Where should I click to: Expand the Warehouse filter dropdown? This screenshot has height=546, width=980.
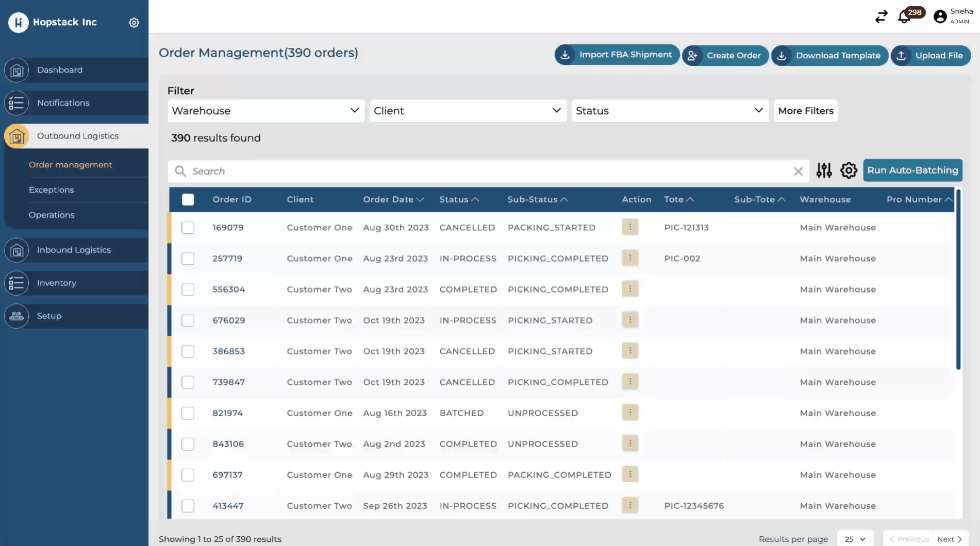point(265,111)
